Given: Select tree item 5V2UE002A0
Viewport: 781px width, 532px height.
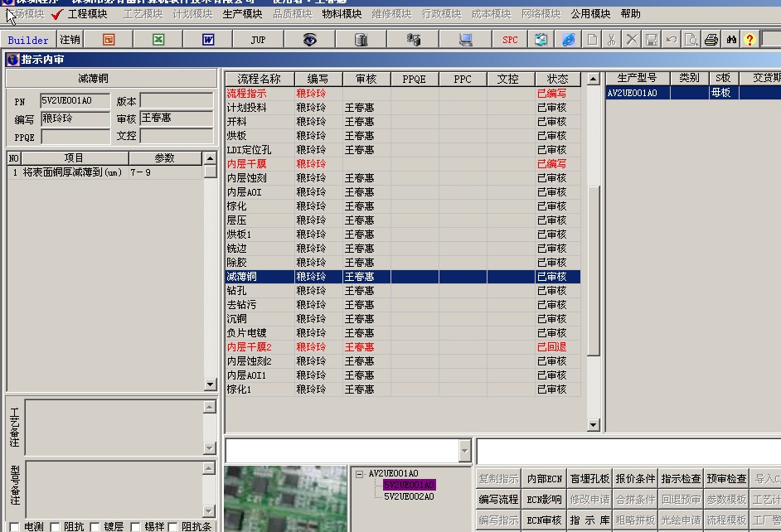Looking at the screenshot, I should (409, 496).
